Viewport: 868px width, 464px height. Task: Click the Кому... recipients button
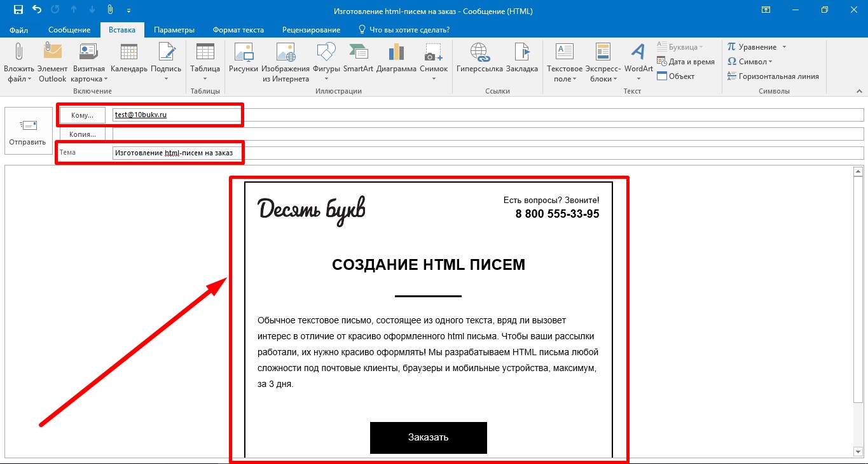pos(83,115)
